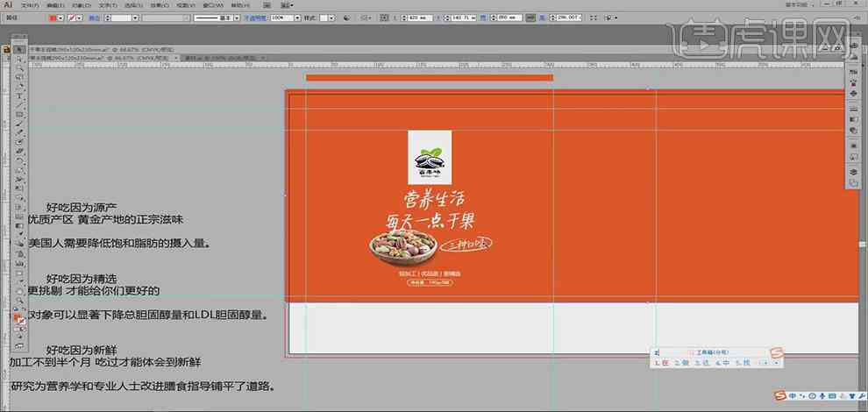Open the 编辑(E) menu
This screenshot has height=412, width=868.
coord(55,5)
